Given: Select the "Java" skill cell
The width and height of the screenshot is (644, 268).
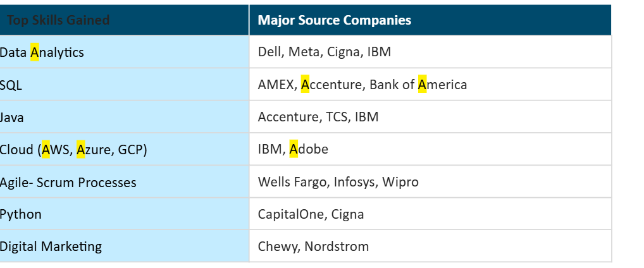Looking at the screenshot, I should [x=13, y=117].
